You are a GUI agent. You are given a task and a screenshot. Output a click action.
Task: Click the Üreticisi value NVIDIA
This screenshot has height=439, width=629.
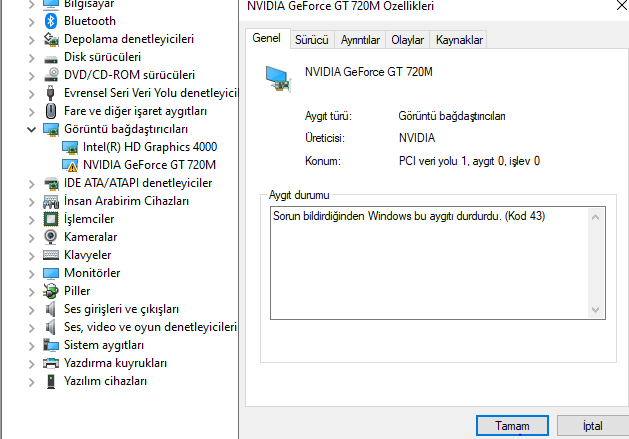pyautogui.click(x=417, y=138)
